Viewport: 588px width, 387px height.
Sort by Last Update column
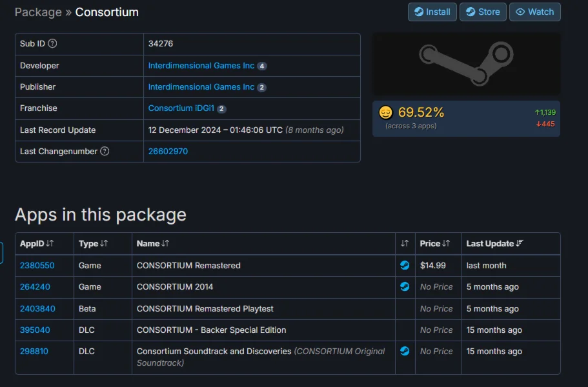point(494,243)
